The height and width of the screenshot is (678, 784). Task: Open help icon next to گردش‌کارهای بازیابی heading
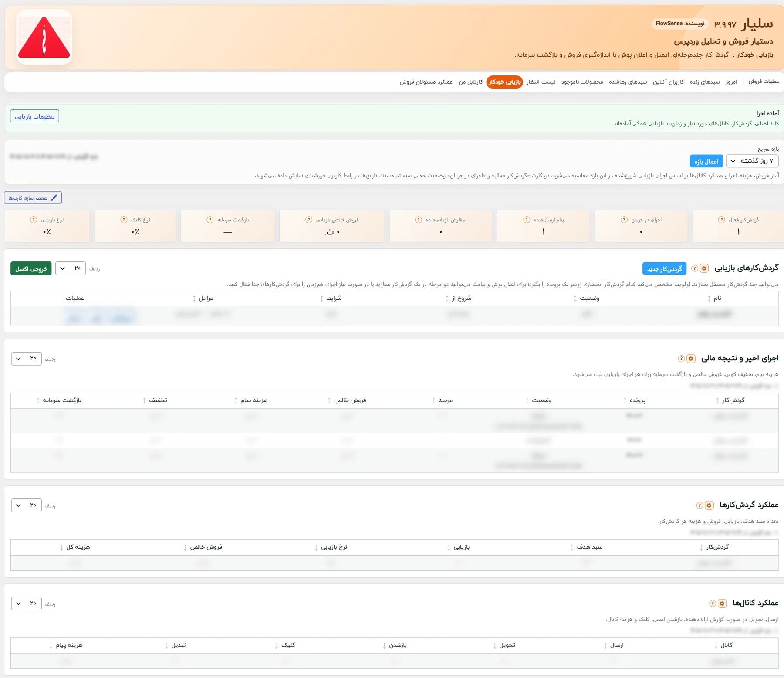pos(695,268)
